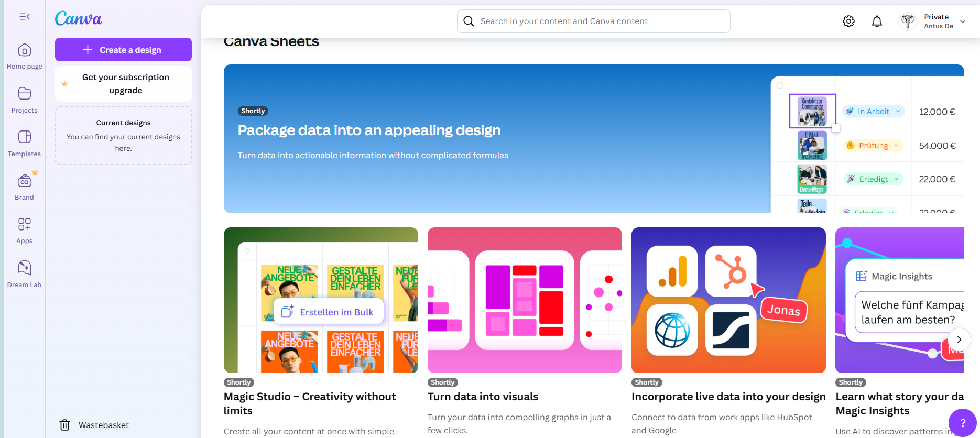Open the Magic Insights card thumbnail
The width and height of the screenshot is (980, 438).
click(900, 300)
